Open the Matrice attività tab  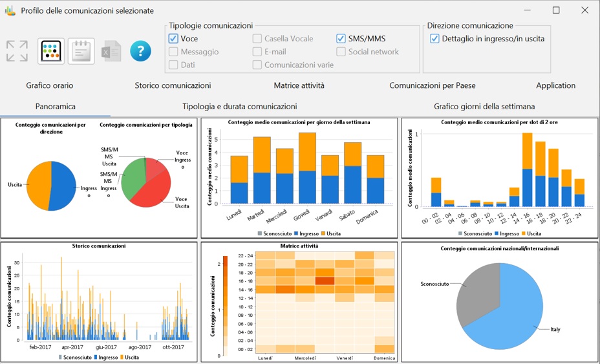[x=299, y=85]
